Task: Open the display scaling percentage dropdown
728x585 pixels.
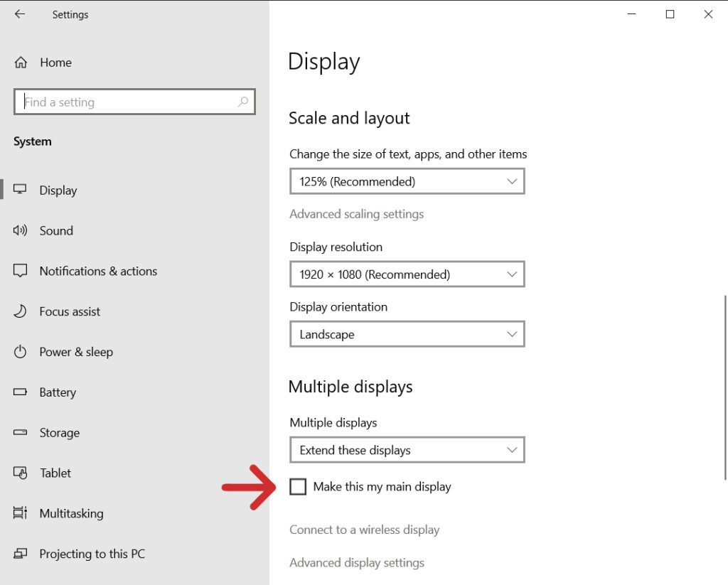Action: point(407,181)
